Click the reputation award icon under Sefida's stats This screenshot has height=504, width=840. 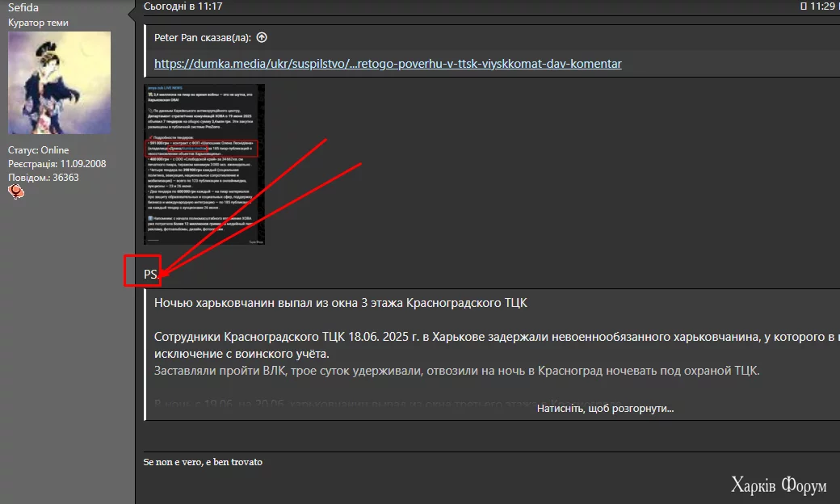(x=16, y=191)
